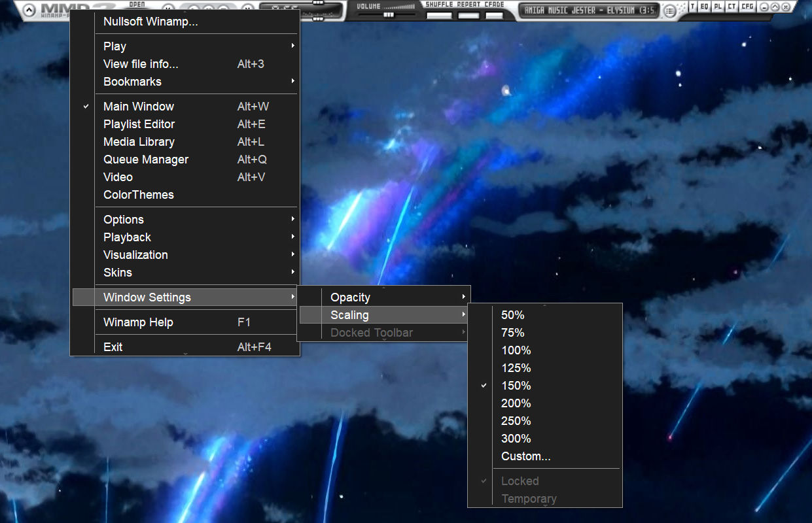Click the round up-arrow icon beside MMD3 logo
The width and height of the screenshot is (812, 523).
[29, 10]
